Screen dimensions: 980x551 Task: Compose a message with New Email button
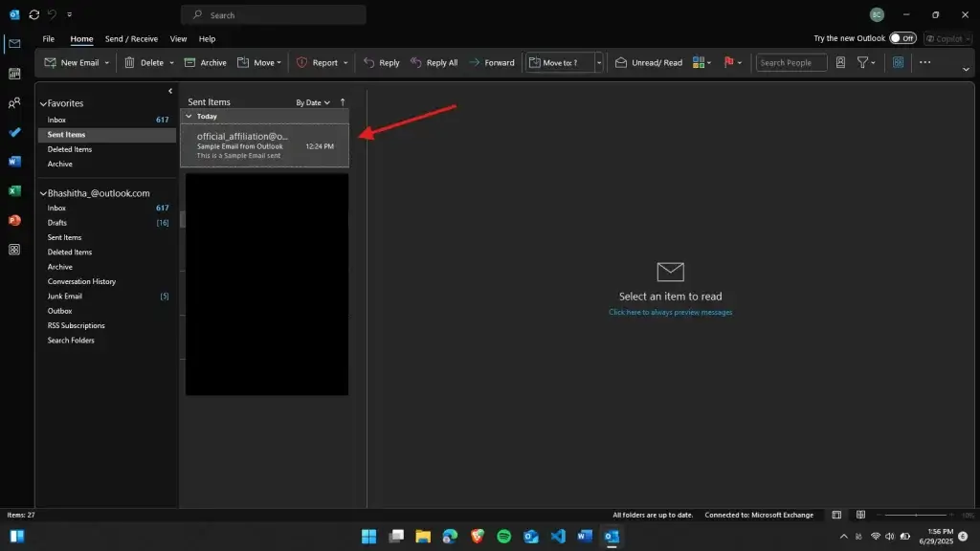[x=72, y=62]
